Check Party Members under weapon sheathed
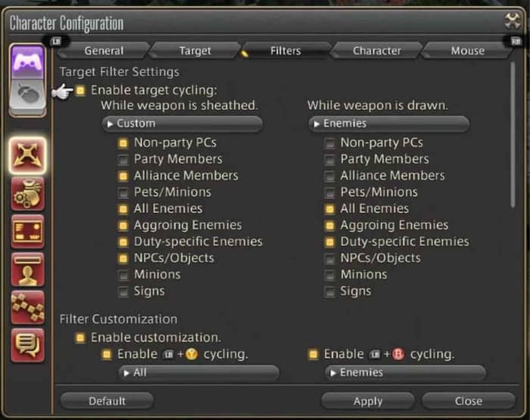 pos(123,160)
